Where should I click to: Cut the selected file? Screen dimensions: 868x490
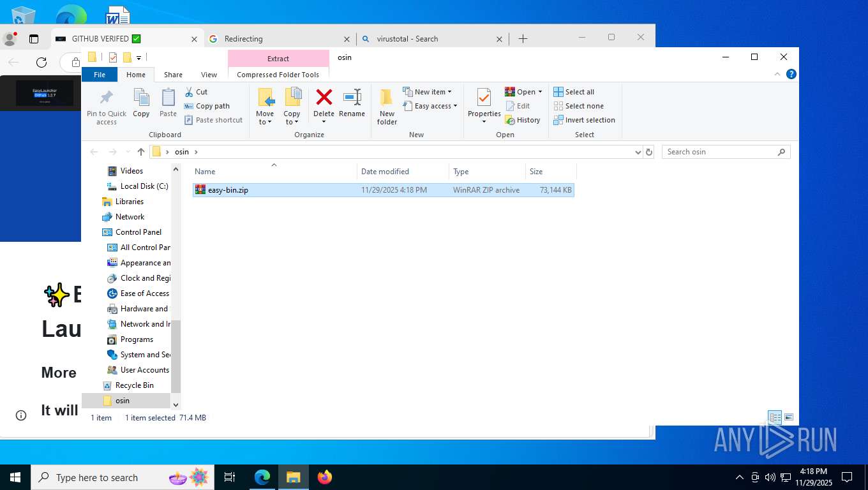coord(196,92)
